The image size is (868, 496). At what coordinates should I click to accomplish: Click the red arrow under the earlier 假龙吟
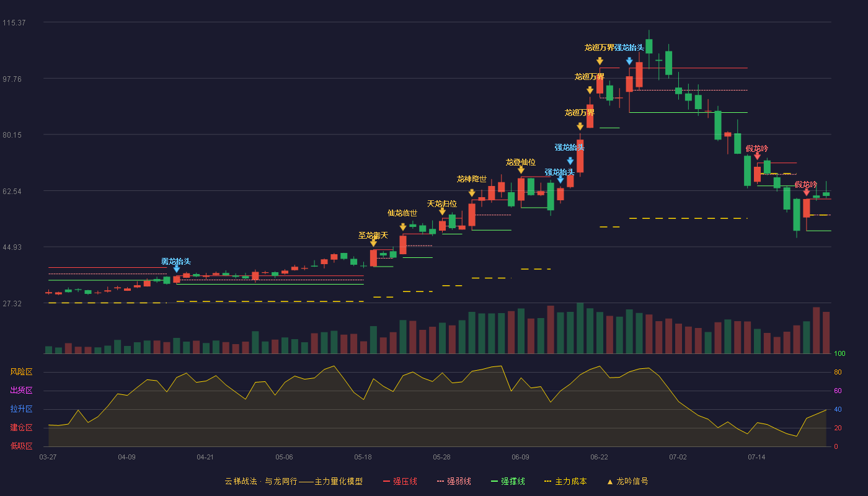[x=757, y=156]
